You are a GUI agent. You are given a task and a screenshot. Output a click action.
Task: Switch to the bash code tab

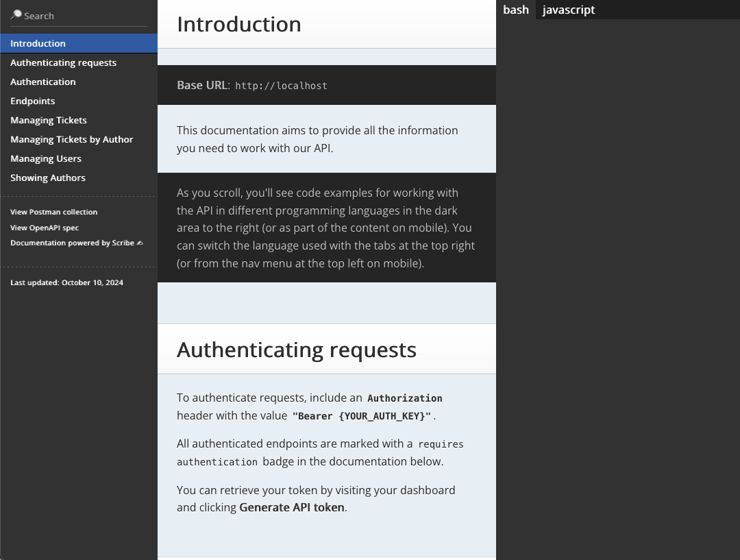click(516, 10)
